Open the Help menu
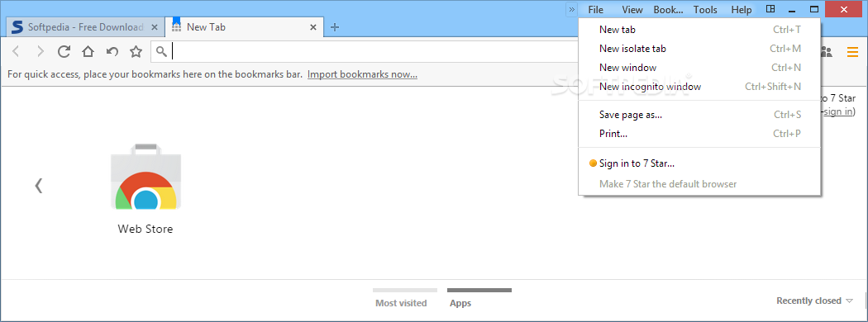Image resolution: width=868 pixels, height=322 pixels. [742, 9]
